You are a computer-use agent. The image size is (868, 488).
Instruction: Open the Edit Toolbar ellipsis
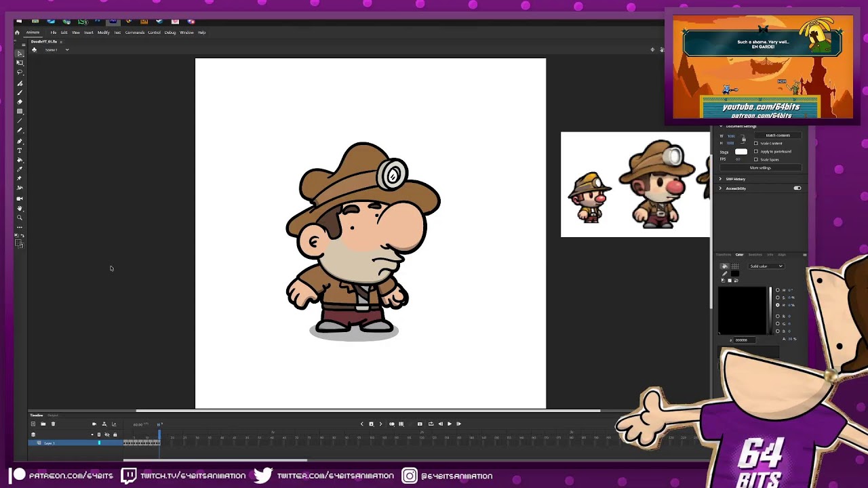coord(20,227)
